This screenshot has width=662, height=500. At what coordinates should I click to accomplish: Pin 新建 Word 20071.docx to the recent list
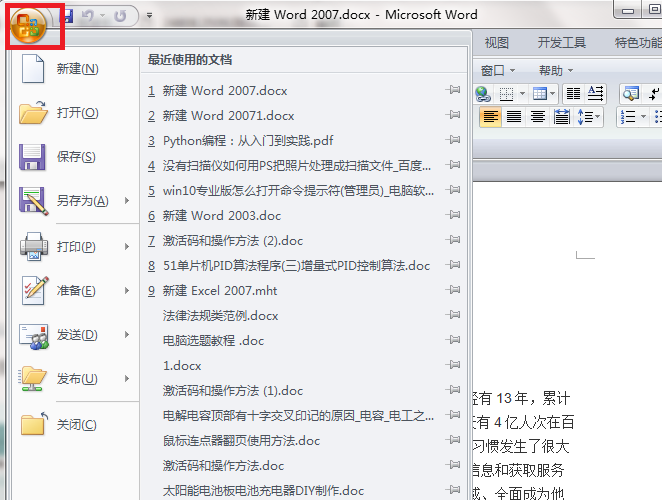(x=453, y=115)
